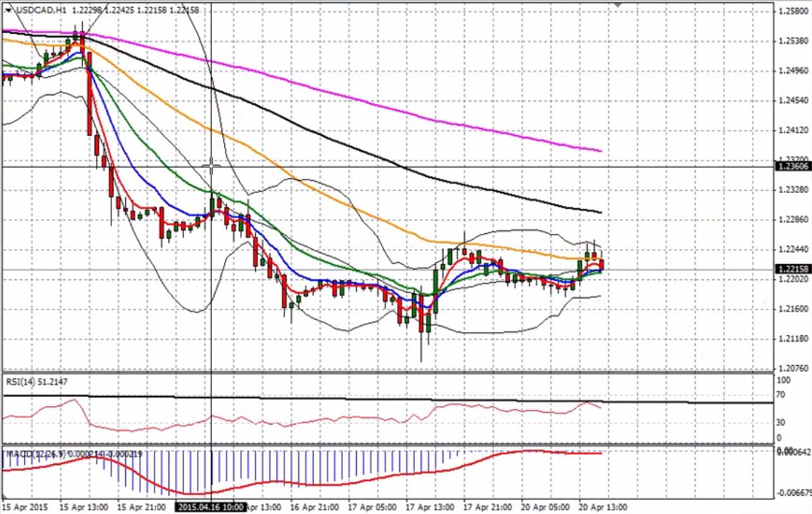
Task: Click the 1.24120 price scale value
Action: click(x=794, y=130)
